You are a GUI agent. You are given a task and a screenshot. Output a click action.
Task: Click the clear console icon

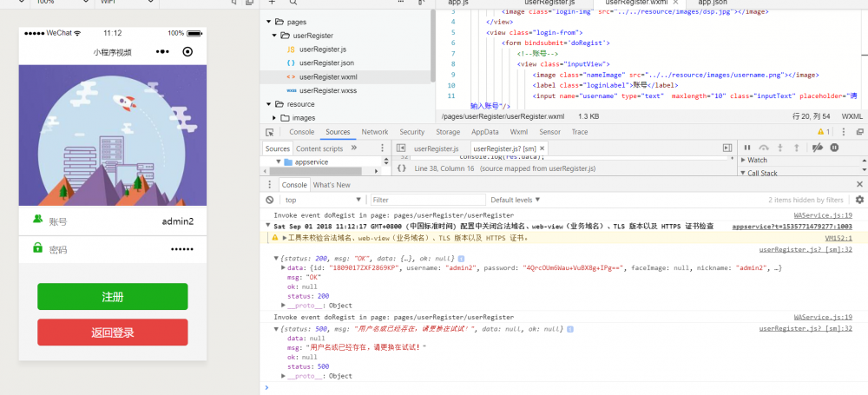[x=270, y=200]
